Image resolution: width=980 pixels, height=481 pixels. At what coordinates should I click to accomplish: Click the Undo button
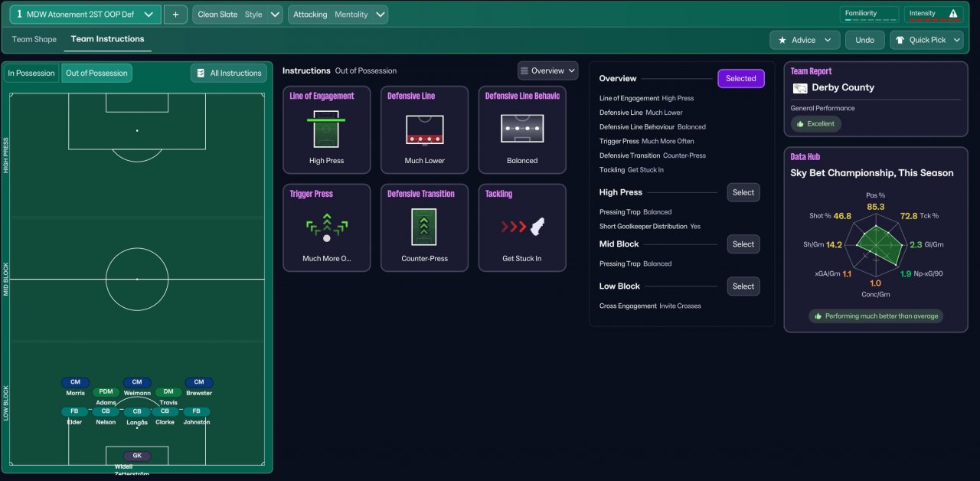pyautogui.click(x=864, y=40)
